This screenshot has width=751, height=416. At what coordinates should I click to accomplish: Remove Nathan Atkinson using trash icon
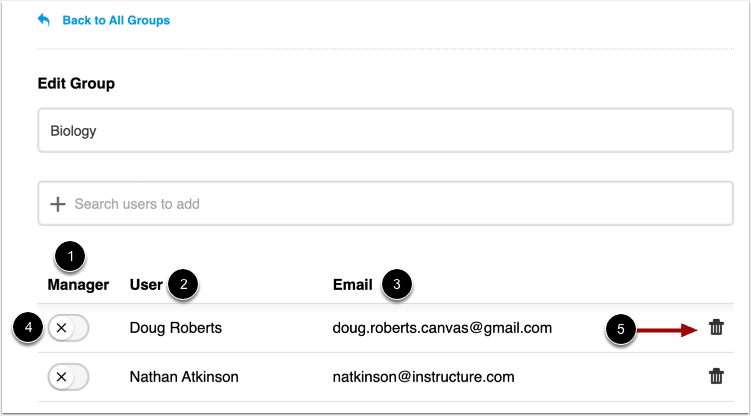point(716,376)
